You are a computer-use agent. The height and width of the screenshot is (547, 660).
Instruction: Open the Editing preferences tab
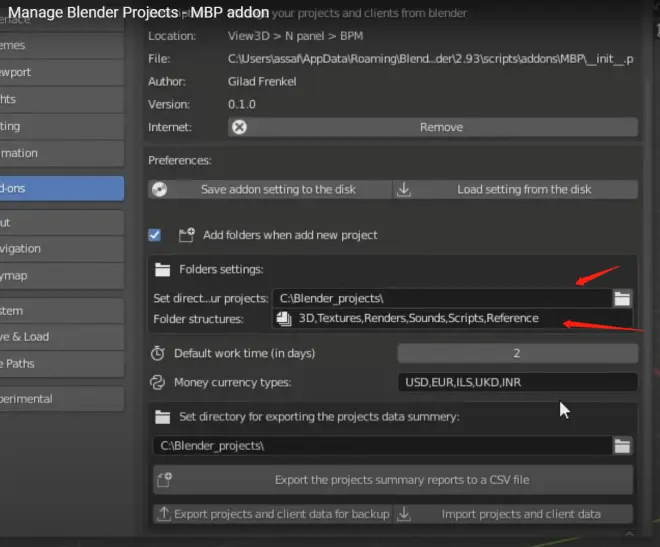pyautogui.click(x=62, y=126)
